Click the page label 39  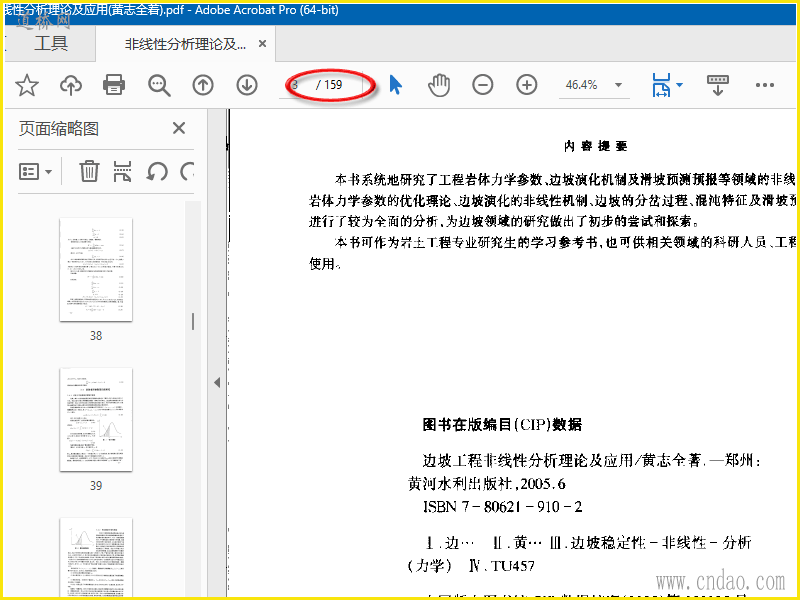point(96,486)
